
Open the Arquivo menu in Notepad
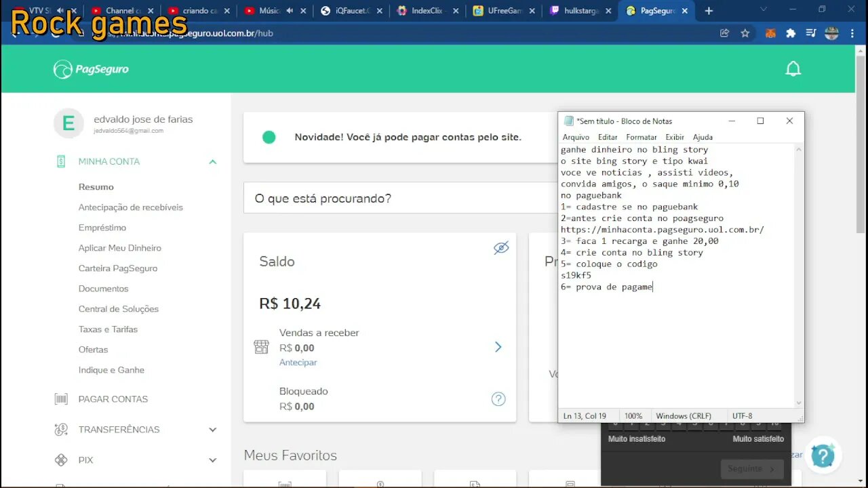pos(576,137)
